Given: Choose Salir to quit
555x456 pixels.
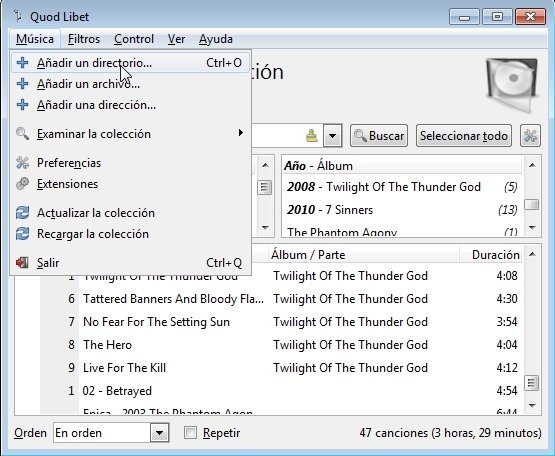Looking at the screenshot, I should [x=130, y=263].
